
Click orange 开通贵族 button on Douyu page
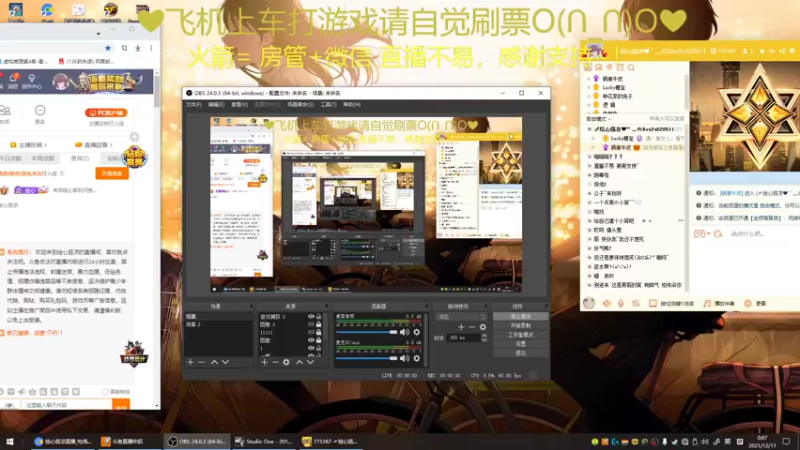pos(112,173)
